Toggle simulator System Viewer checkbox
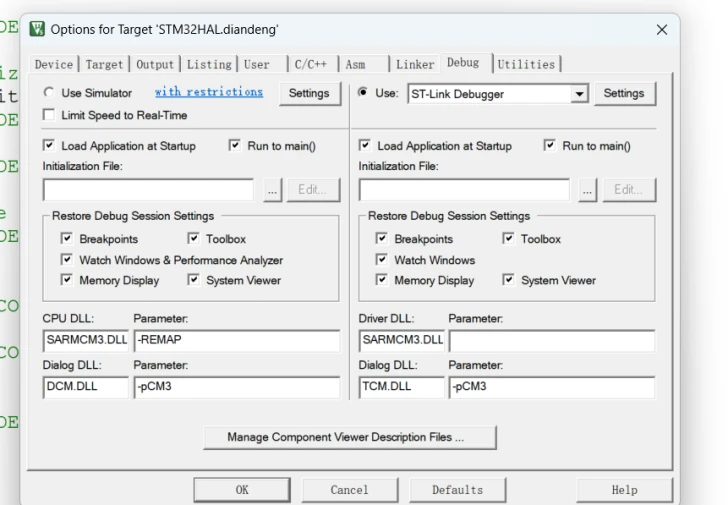728x505 pixels. click(x=193, y=280)
